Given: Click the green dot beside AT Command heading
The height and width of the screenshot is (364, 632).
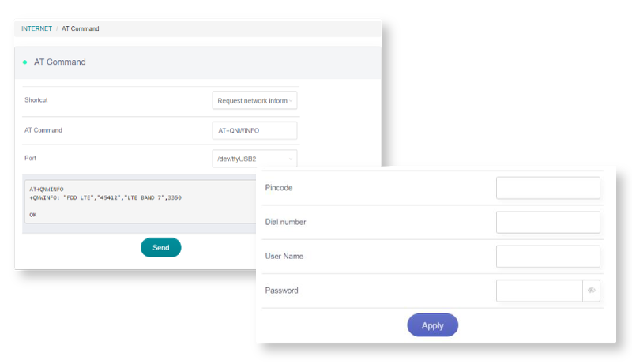Looking at the screenshot, I should point(24,62).
